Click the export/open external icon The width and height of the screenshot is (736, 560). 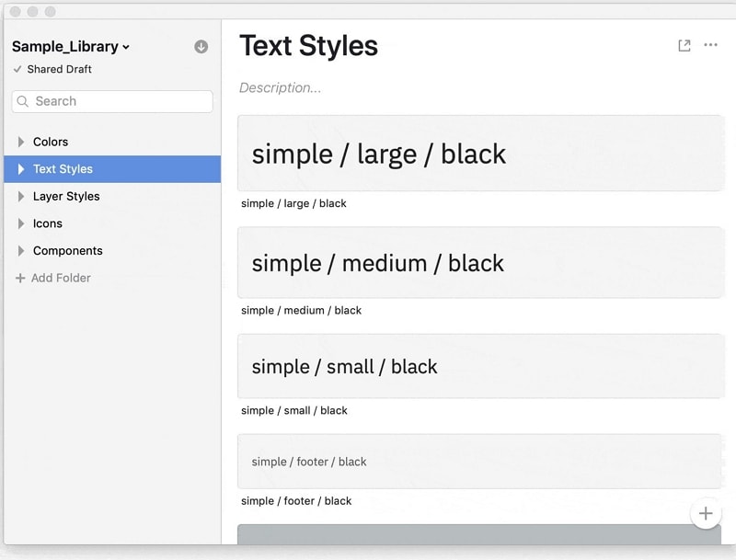(x=684, y=45)
